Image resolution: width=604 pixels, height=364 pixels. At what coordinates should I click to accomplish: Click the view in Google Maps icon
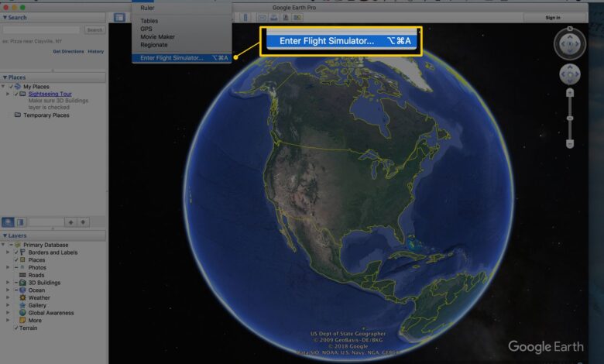(297, 17)
